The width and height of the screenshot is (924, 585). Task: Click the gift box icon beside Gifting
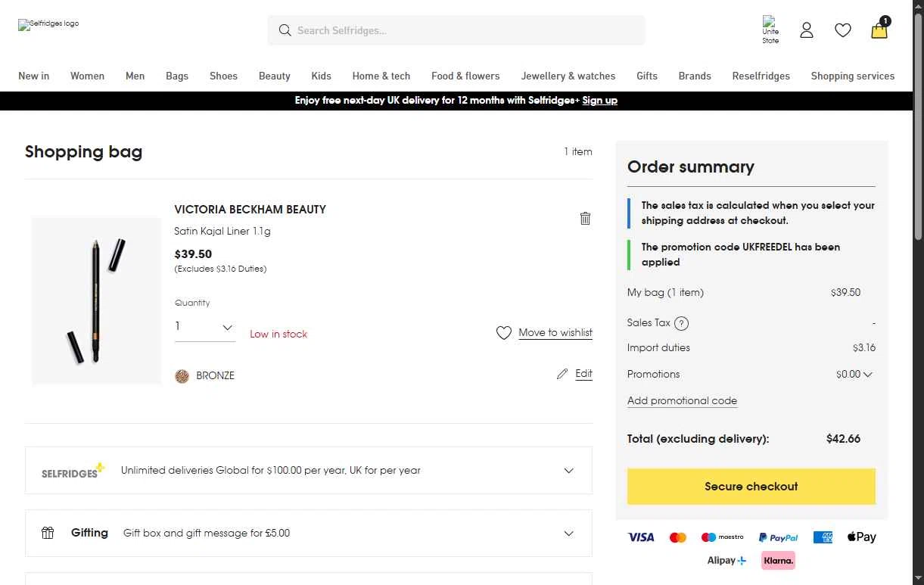pos(48,533)
